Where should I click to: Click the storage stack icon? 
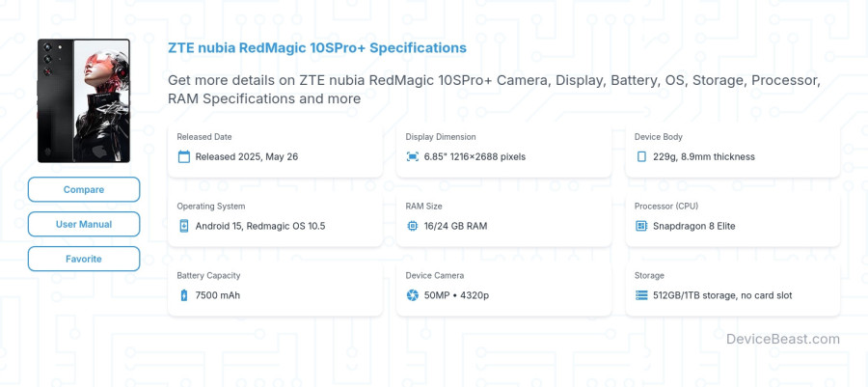[x=641, y=295]
